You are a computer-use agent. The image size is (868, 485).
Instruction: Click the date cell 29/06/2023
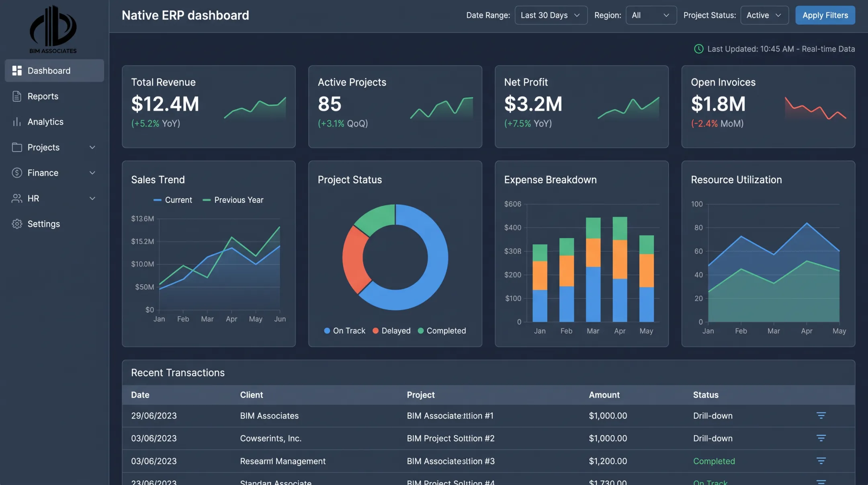pos(154,416)
